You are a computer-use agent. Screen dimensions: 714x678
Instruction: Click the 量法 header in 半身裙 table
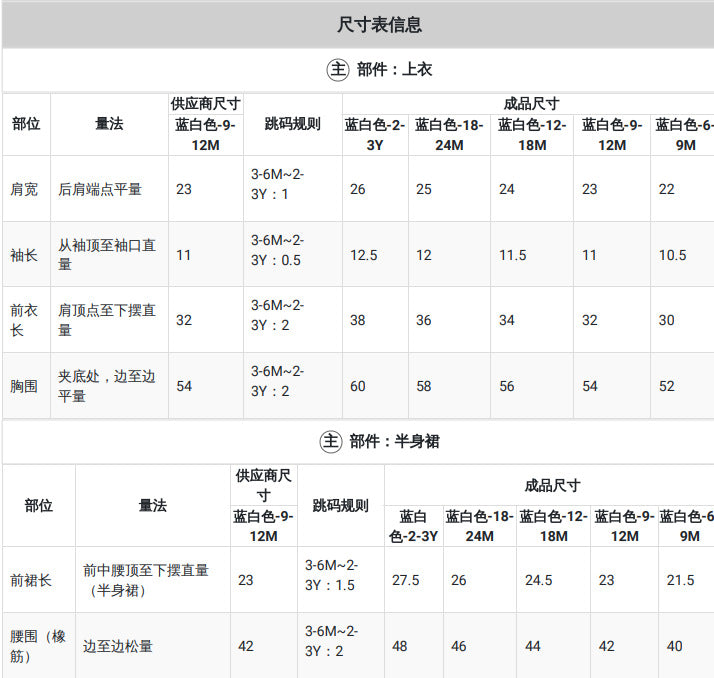(x=153, y=505)
